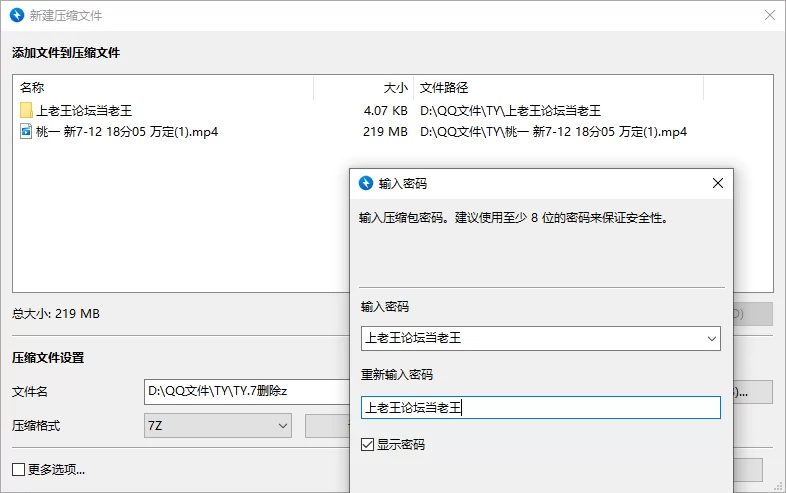786x493 pixels.
Task: Click the window resize grip in bottom corner
Action: click(778, 486)
